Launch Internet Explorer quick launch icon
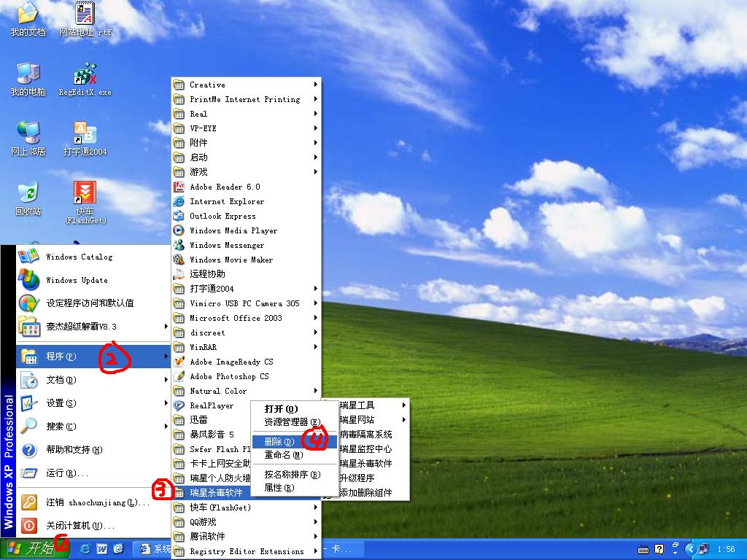 click(x=86, y=549)
